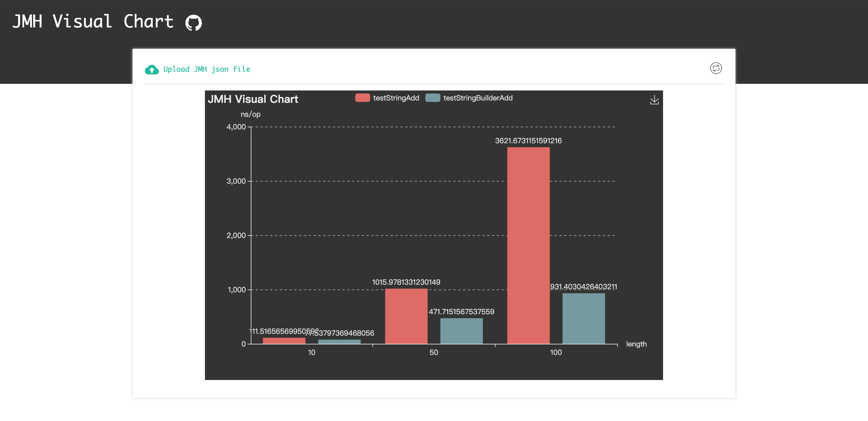
Task: Click the 4,000 y-axis tick label
Action: click(236, 127)
